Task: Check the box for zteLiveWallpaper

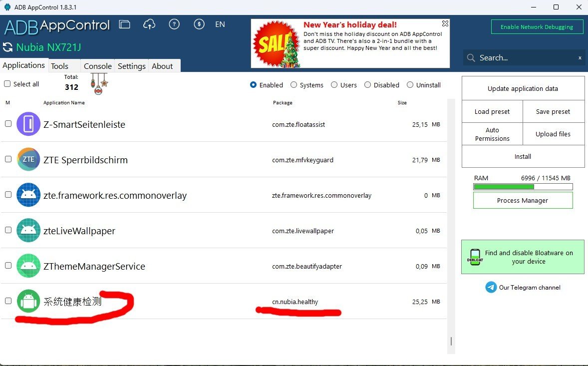Action: click(x=8, y=230)
